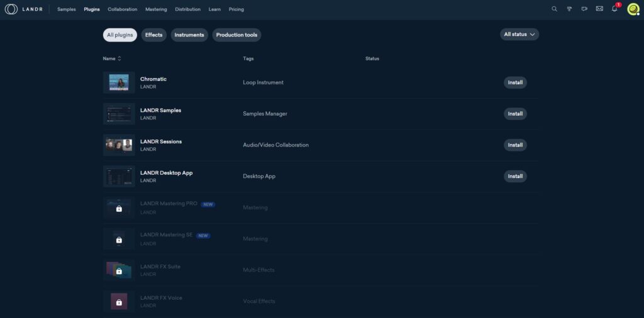The height and width of the screenshot is (318, 644).
Task: Open the video sessions camera icon
Action: 584,9
